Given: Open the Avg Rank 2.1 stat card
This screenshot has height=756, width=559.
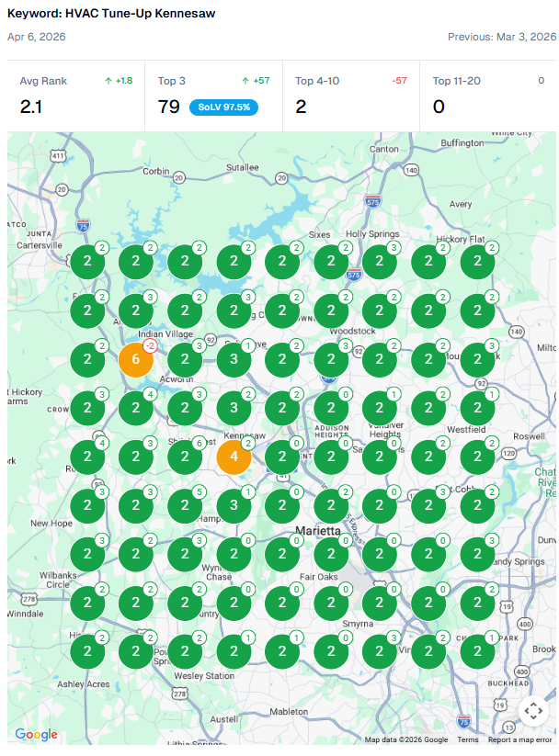Looking at the screenshot, I should (75, 96).
